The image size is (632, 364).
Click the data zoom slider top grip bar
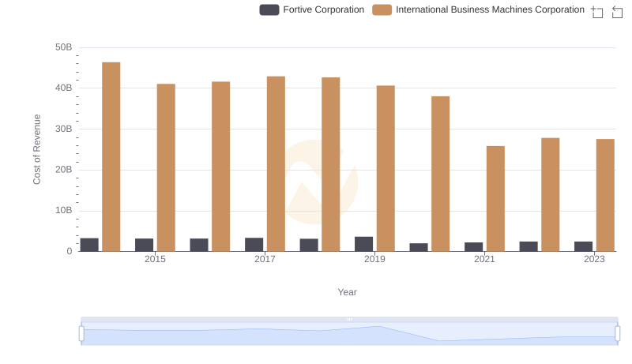[349, 319]
